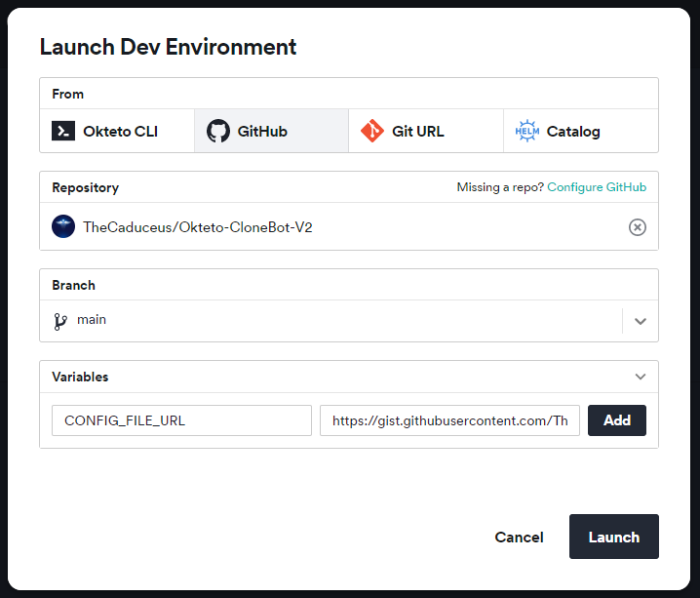Open the Configure GitHub link
This screenshot has width=700, height=598.
[x=597, y=187]
